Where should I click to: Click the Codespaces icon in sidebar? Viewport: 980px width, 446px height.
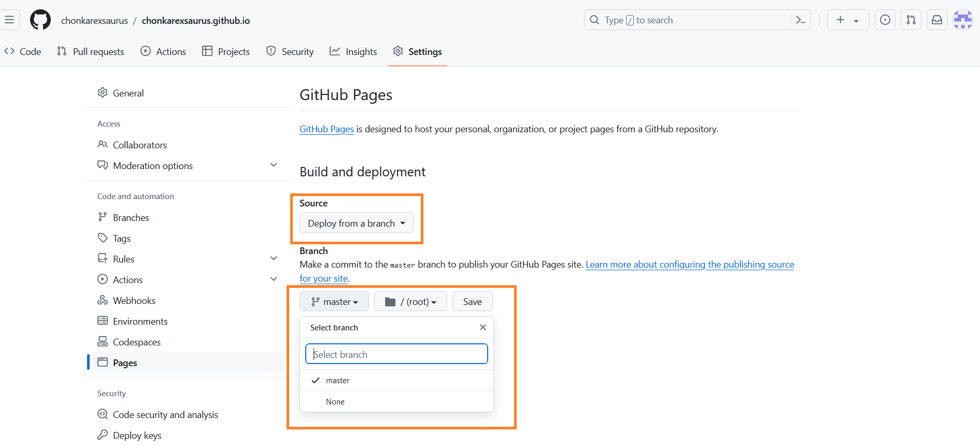[x=103, y=342]
